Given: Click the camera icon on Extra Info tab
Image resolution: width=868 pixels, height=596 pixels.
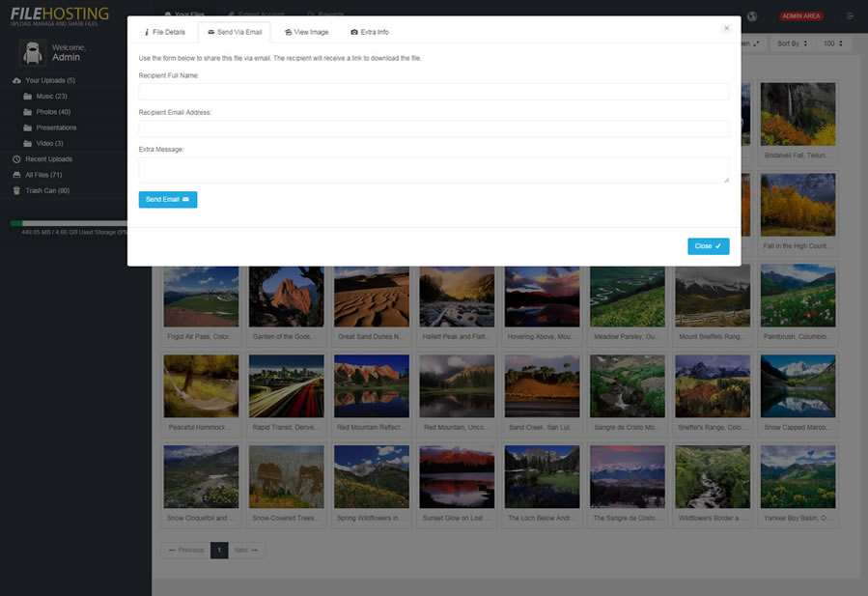Looking at the screenshot, I should (354, 32).
